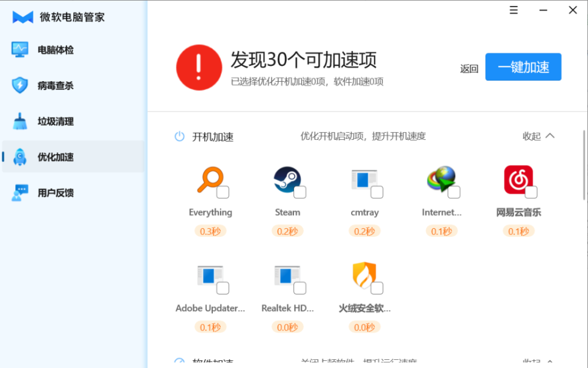Click the Everything app name label

coord(211,212)
